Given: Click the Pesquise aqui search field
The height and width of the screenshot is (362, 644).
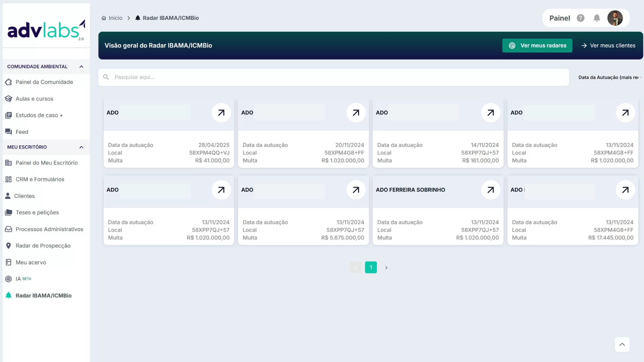Looking at the screenshot, I should point(333,77).
